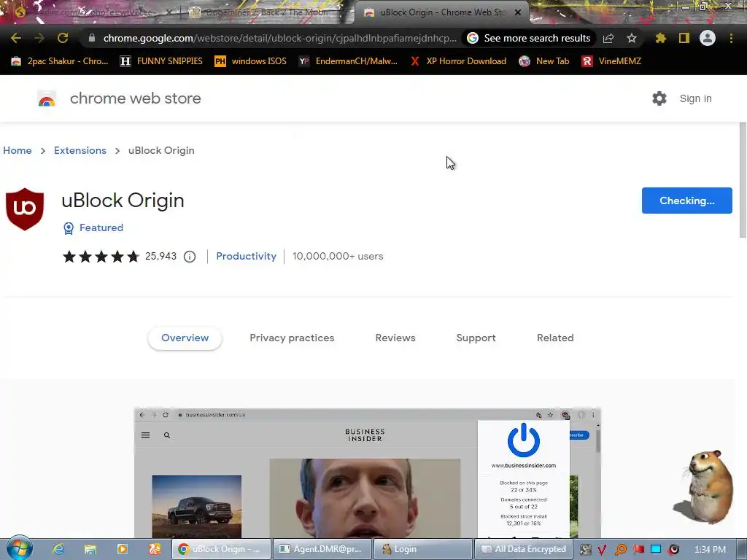Open the media player taskbar icon

coord(123,549)
